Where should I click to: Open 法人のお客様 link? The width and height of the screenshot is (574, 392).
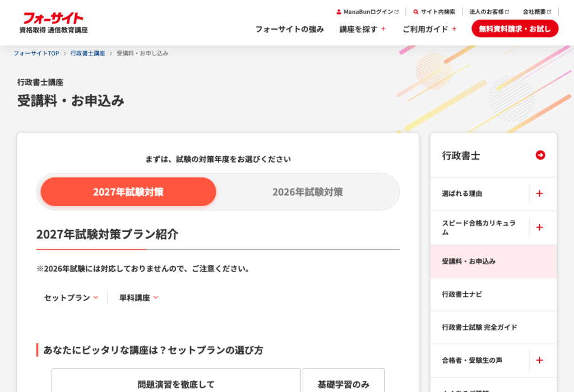489,12
